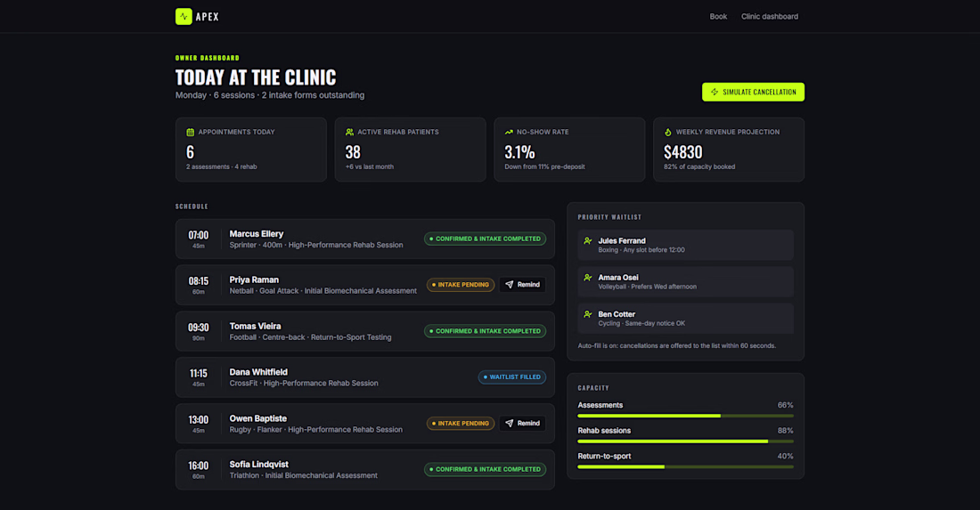This screenshot has width=980, height=510.
Task: Click the Simulate Cancellation button
Action: [753, 93]
